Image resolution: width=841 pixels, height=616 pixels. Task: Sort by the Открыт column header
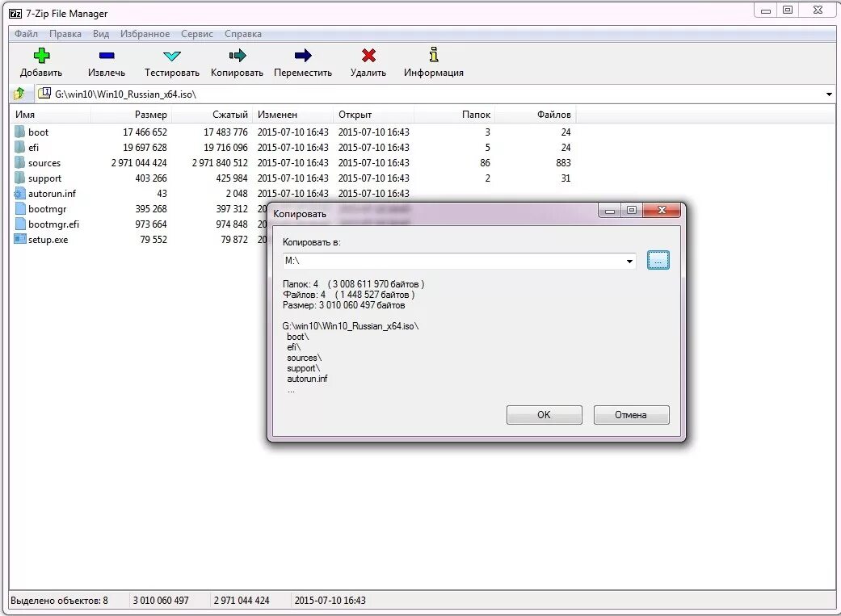(374, 114)
